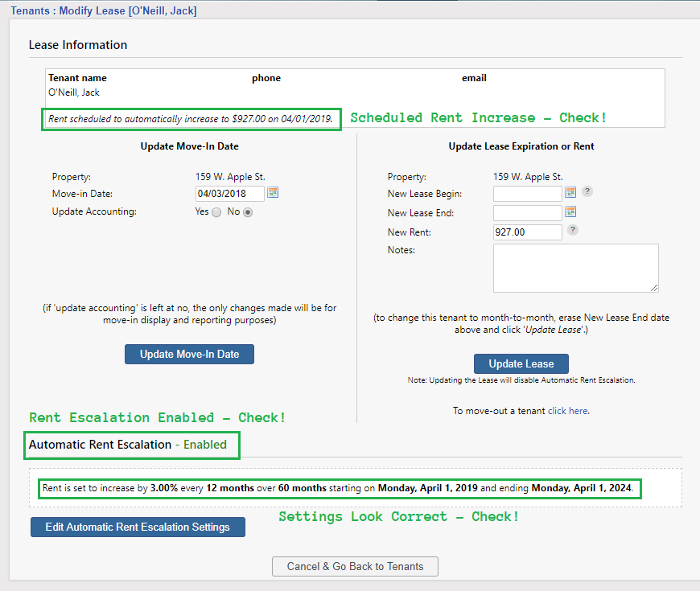The width and height of the screenshot is (700, 591).
Task: Click into the New Rent amount field
Action: 527,232
